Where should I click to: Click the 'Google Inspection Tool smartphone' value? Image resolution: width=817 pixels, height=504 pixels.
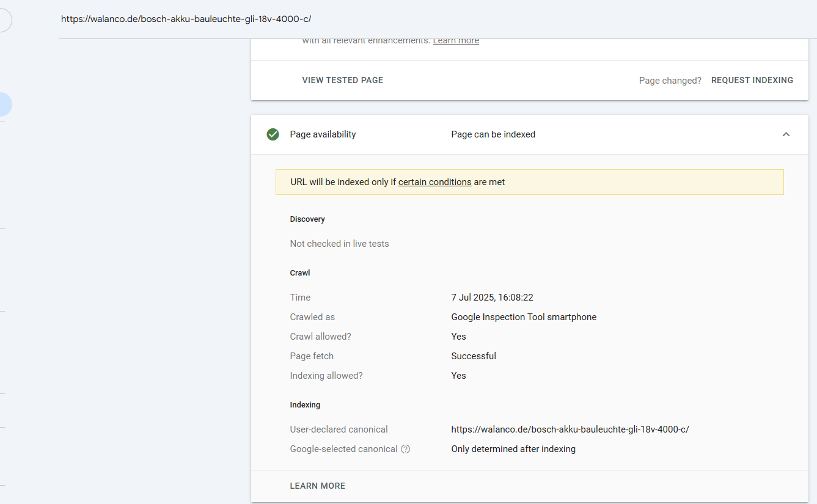click(524, 317)
